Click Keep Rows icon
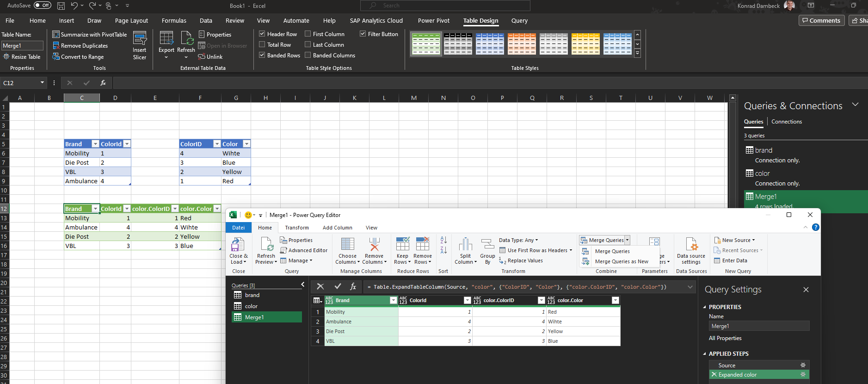Screen dimensions: 868x384 [402, 244]
